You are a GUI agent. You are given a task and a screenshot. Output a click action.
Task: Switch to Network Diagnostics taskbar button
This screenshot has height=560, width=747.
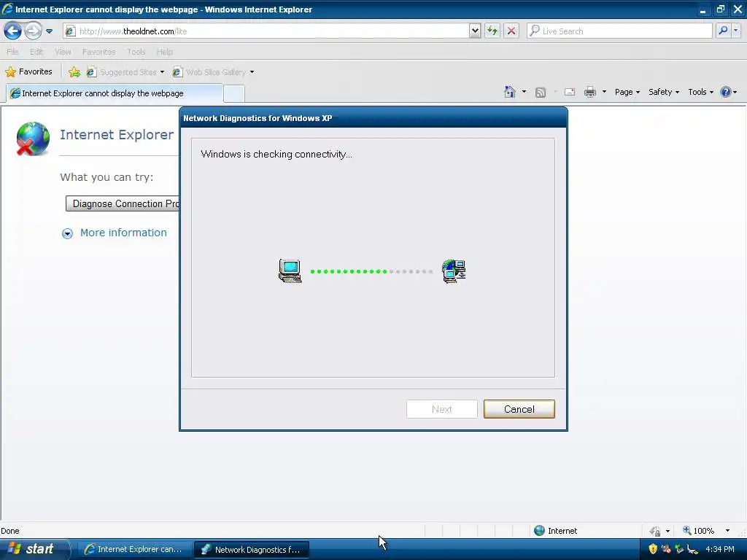click(x=252, y=549)
